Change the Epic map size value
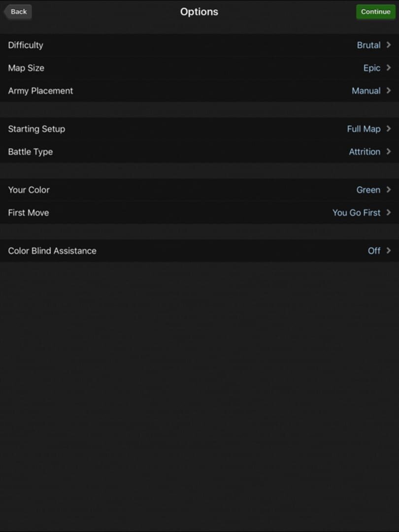The height and width of the screenshot is (532, 399). click(x=371, y=68)
